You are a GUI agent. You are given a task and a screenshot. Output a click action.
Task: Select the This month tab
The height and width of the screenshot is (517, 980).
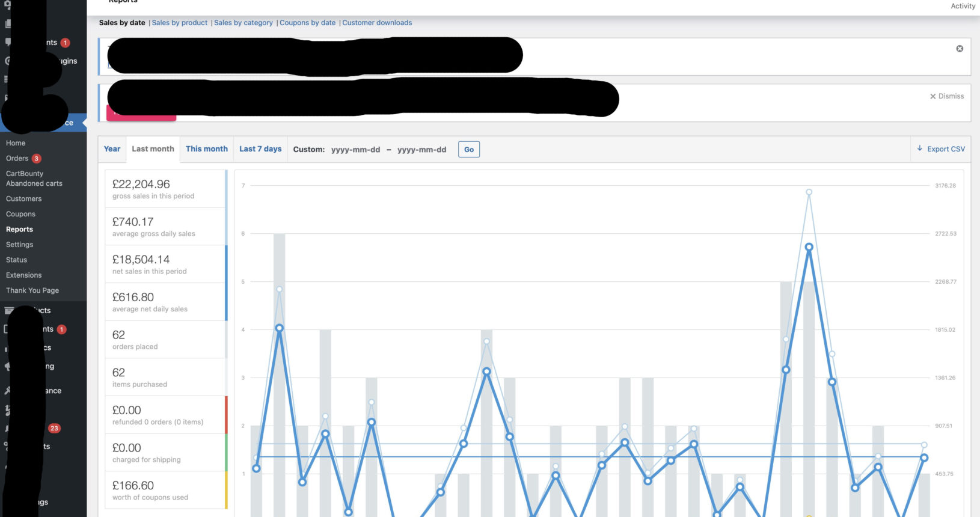206,149
